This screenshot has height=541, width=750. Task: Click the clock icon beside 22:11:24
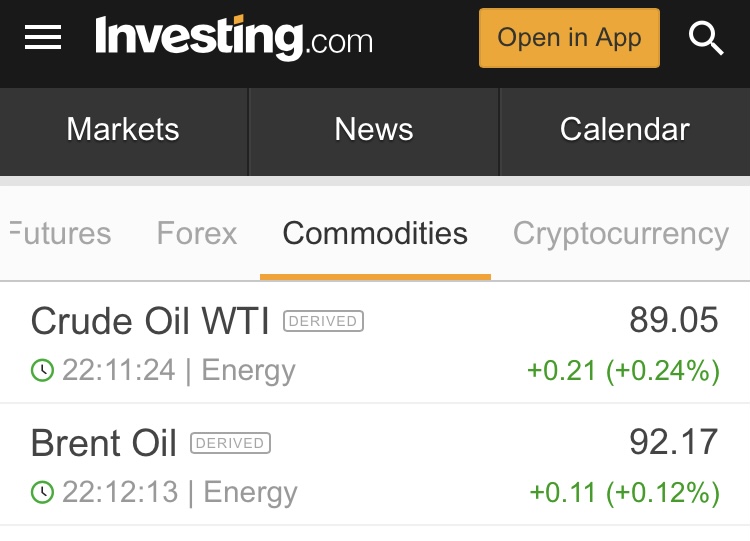pos(42,371)
